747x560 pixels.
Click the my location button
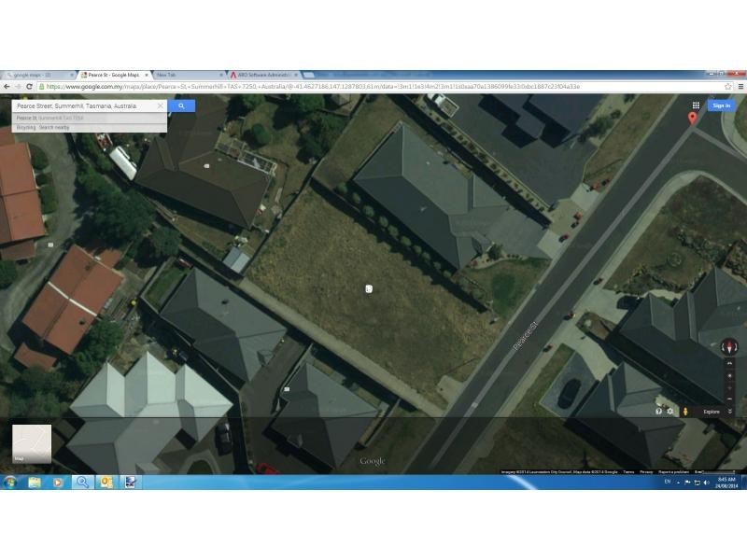pos(729,376)
